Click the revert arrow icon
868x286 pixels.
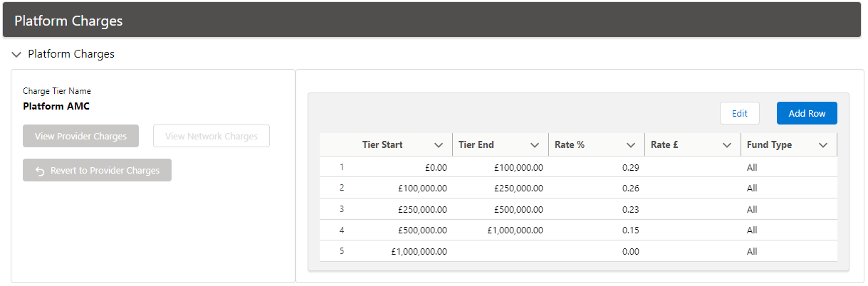point(40,171)
